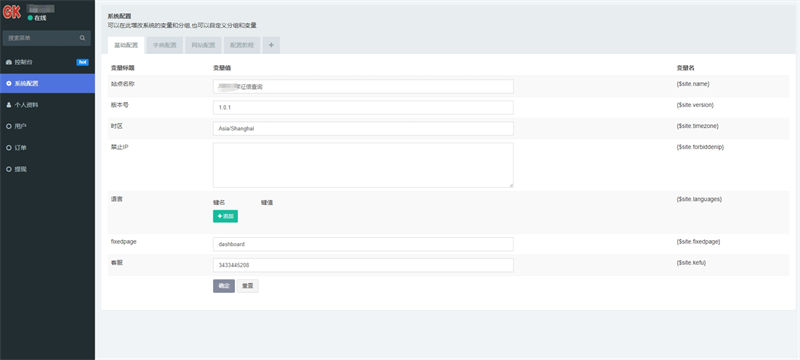This screenshot has height=360, width=800.
Task: Select 系统配置 in the sidebar
Action: click(x=47, y=83)
